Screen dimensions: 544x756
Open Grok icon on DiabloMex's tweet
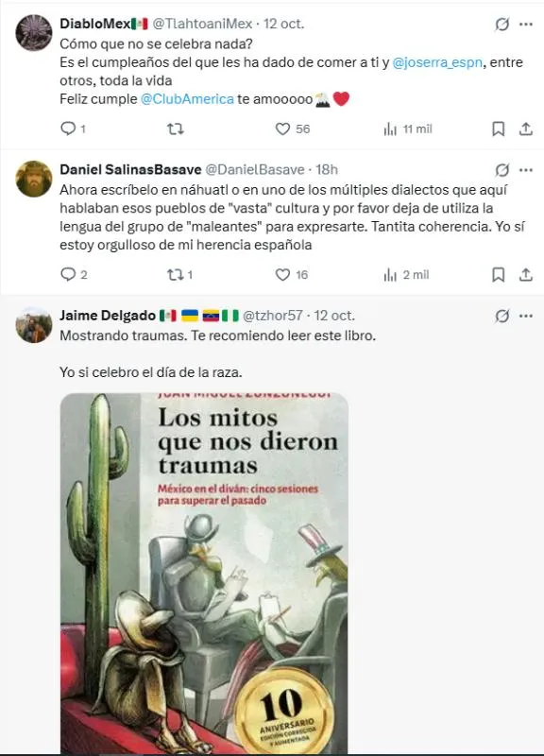502,24
